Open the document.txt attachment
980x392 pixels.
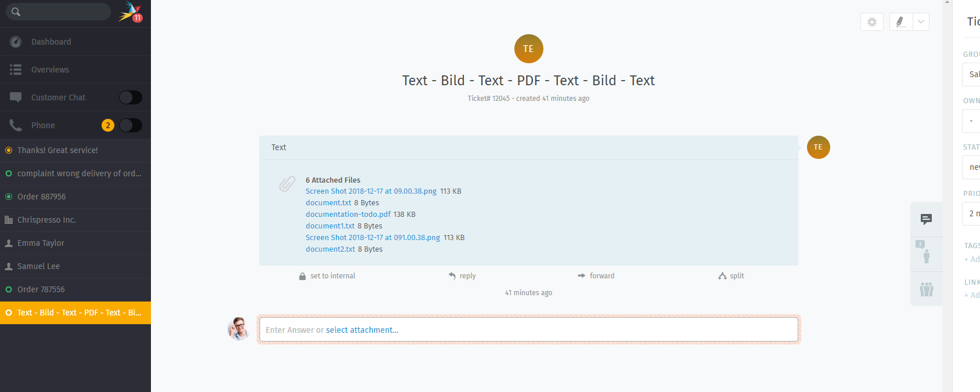click(329, 203)
